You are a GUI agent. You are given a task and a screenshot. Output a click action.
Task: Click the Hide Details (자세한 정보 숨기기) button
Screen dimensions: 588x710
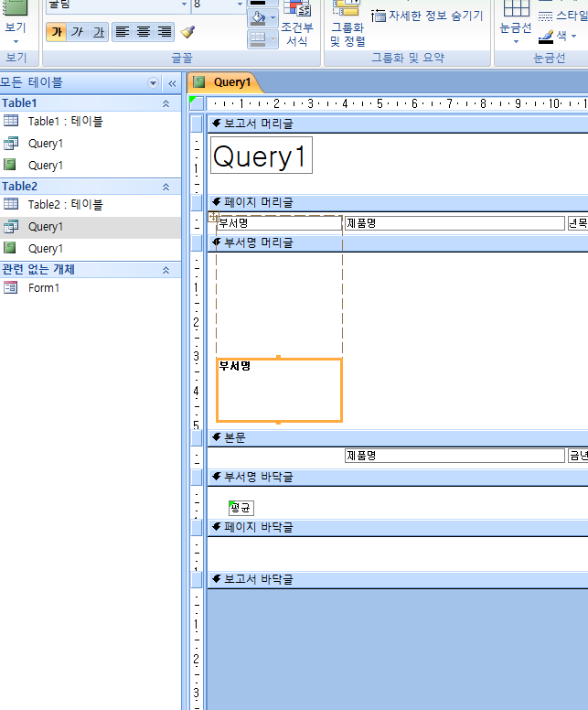(428, 16)
